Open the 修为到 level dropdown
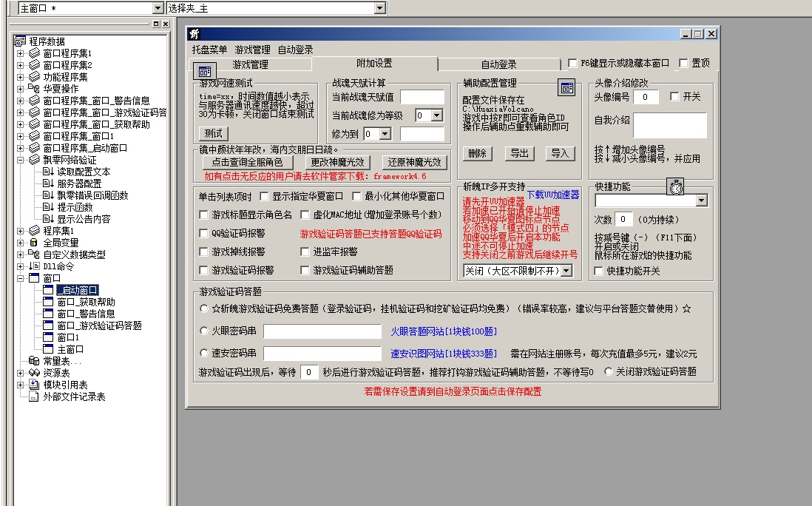The width and height of the screenshot is (812, 506). click(385, 134)
